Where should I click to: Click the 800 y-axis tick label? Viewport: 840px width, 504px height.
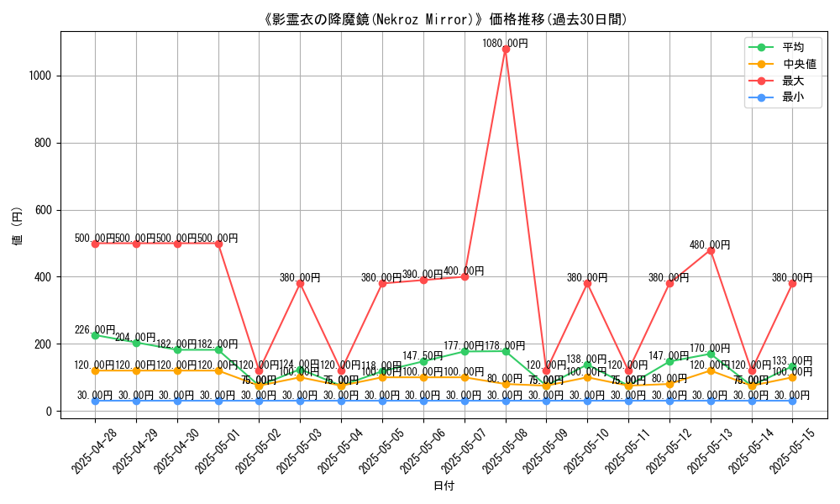pos(43,143)
